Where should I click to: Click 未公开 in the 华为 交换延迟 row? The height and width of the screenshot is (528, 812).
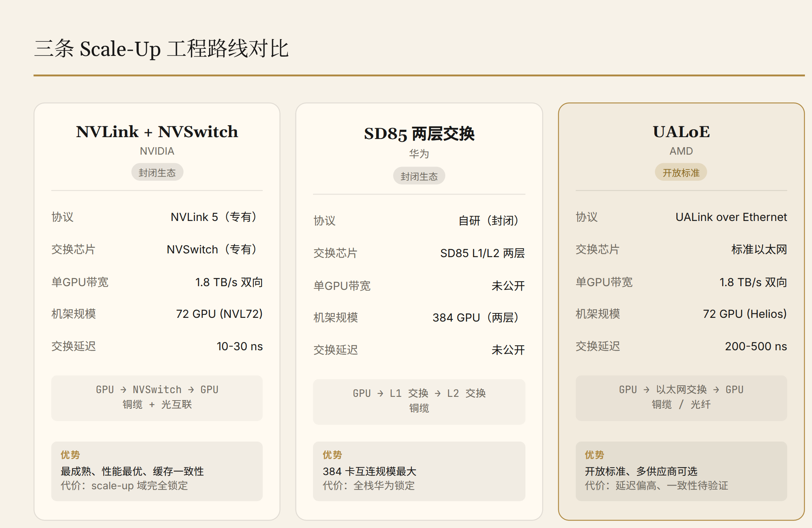[x=508, y=350]
